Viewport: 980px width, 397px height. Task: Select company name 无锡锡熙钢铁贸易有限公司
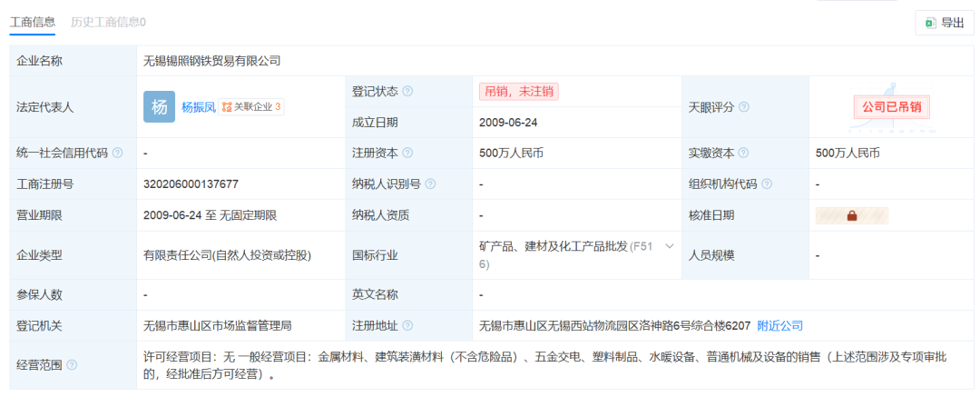211,62
